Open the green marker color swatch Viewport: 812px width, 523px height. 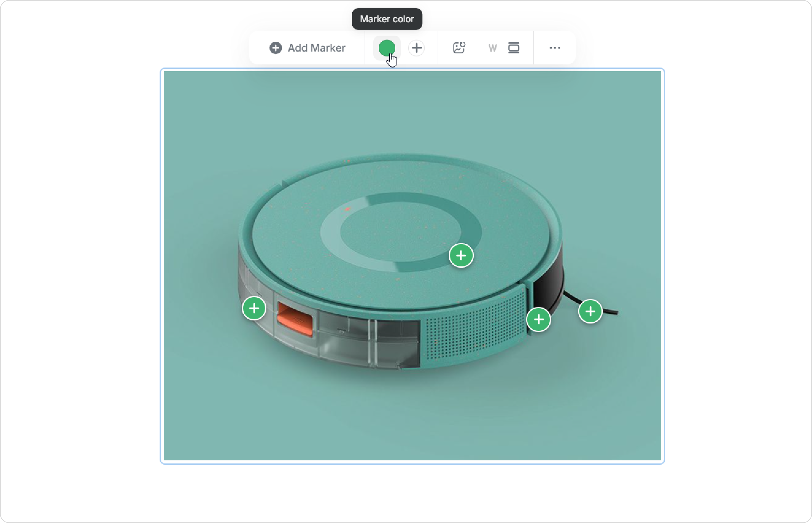[x=387, y=48]
